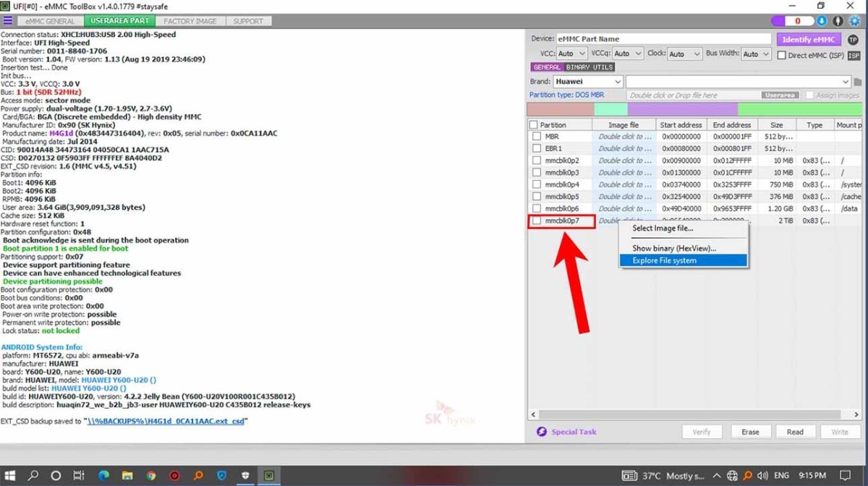Open the hamburger menu icon
Screen dimensions: 868x486
pos(8,21)
